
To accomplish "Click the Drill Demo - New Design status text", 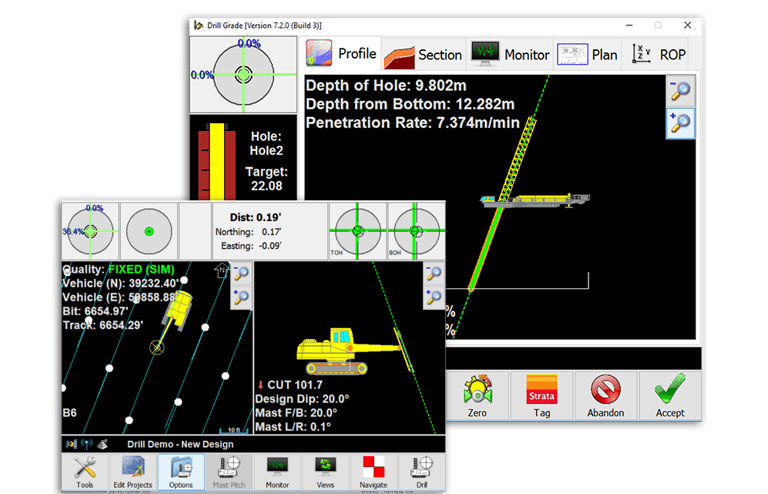I will [x=180, y=445].
